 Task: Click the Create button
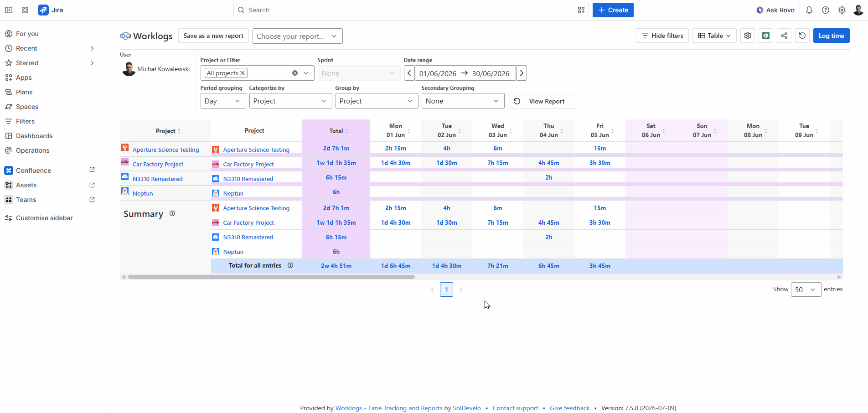(x=613, y=10)
